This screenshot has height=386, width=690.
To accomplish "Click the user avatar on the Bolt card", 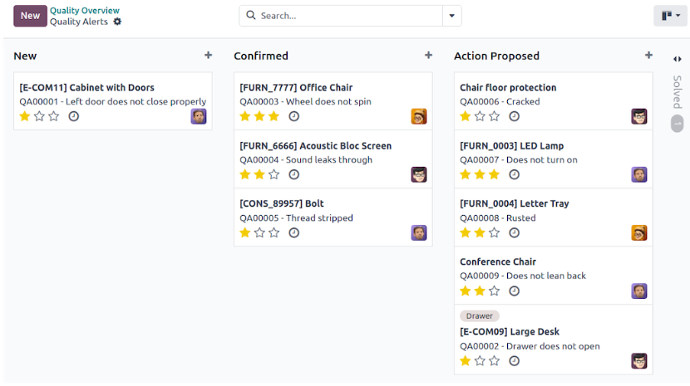I will [419, 233].
